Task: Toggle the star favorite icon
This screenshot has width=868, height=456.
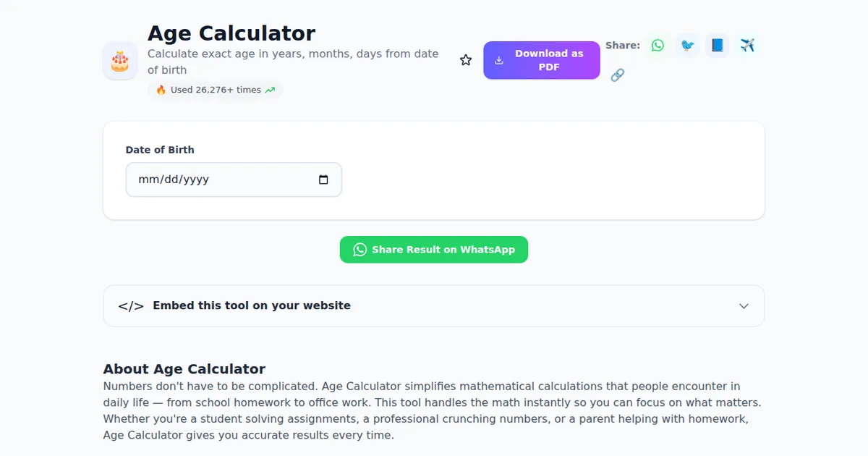Action: coord(466,60)
